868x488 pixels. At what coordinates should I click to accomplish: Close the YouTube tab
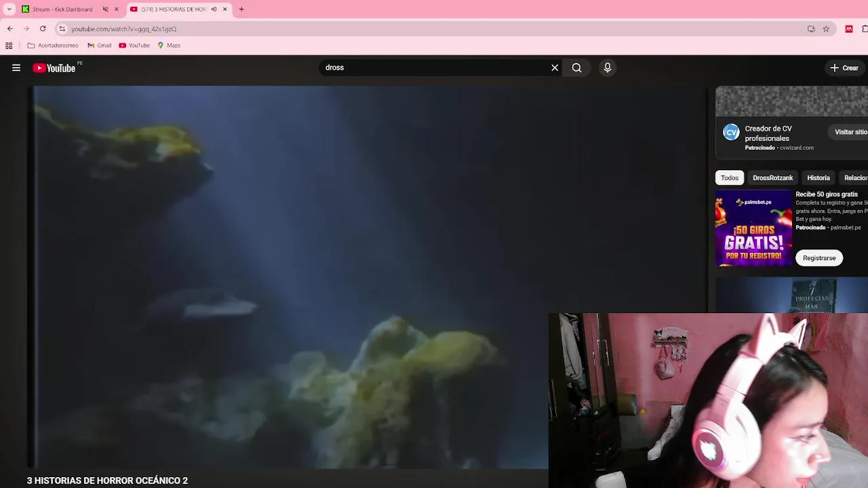pos(225,9)
